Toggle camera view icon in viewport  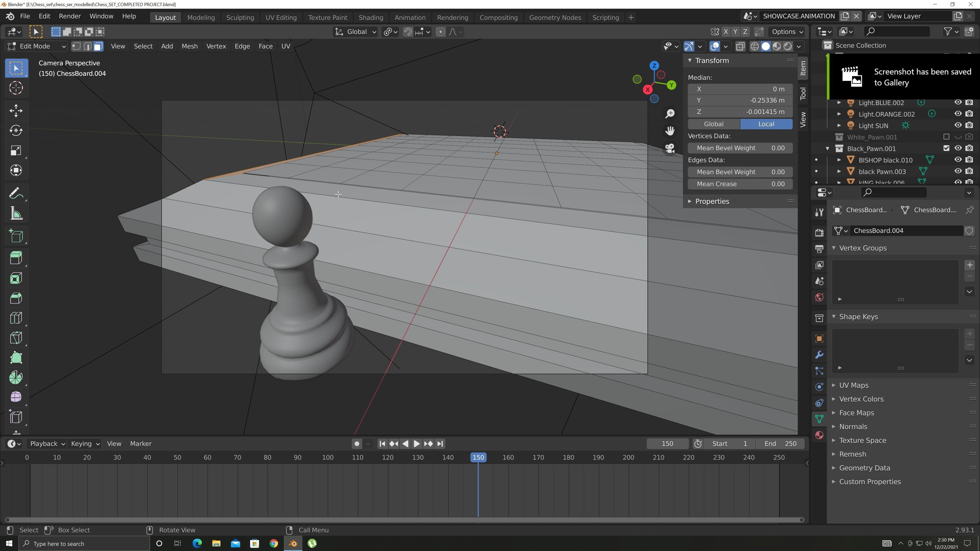(670, 148)
